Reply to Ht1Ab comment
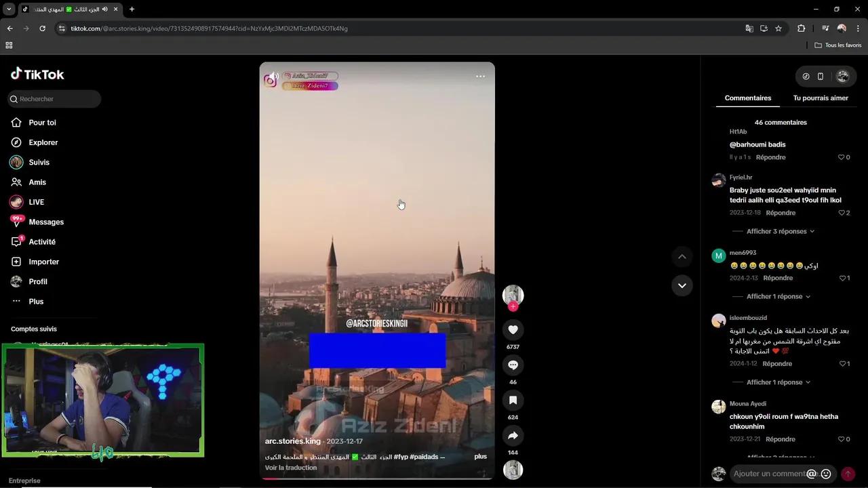The image size is (868, 488). pyautogui.click(x=771, y=157)
